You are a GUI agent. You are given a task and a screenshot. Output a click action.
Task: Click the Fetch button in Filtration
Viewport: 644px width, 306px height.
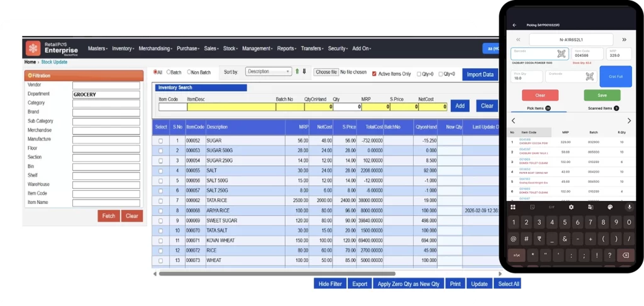point(109,216)
